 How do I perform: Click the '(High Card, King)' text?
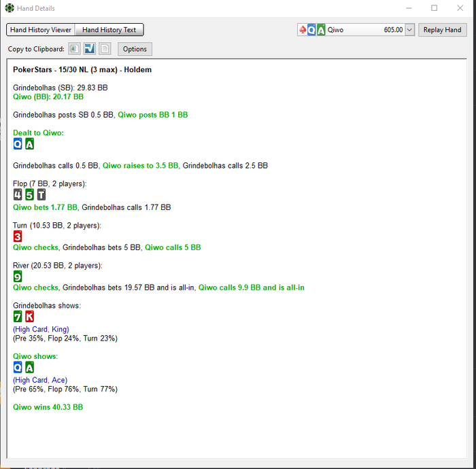click(x=41, y=330)
